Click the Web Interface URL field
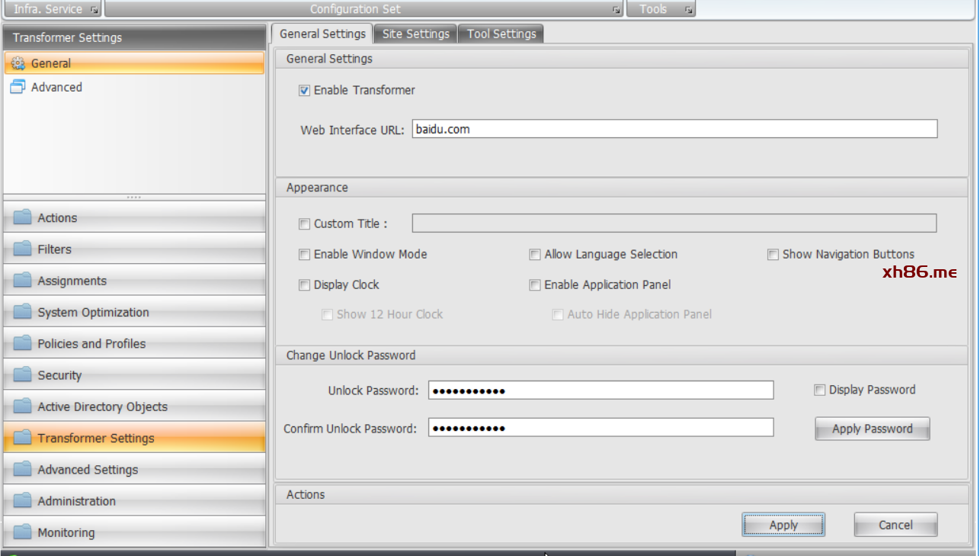 674,130
